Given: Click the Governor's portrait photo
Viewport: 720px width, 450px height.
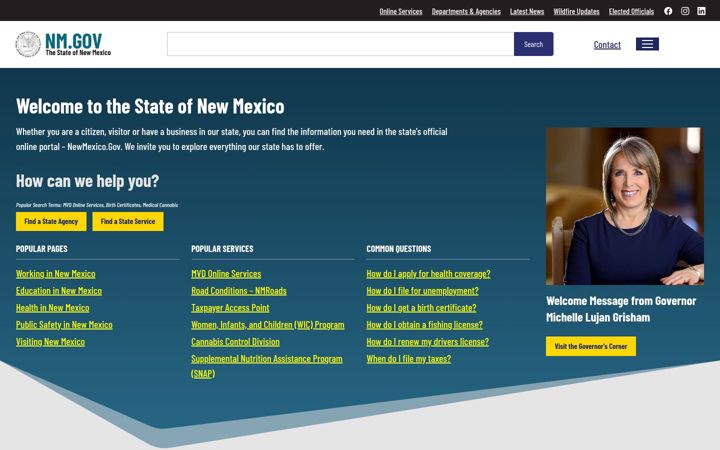Looking at the screenshot, I should click(624, 206).
